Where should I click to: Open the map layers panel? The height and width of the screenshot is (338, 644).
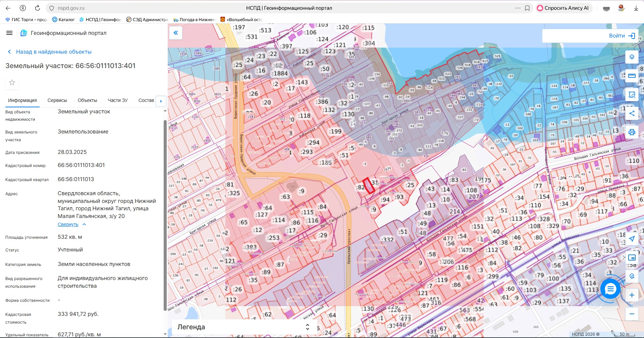point(632,57)
